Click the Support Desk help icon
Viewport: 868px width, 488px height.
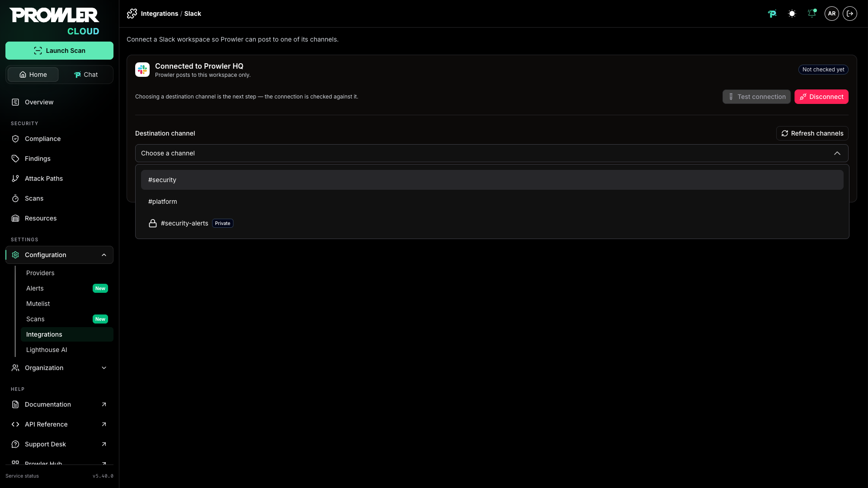tap(15, 444)
